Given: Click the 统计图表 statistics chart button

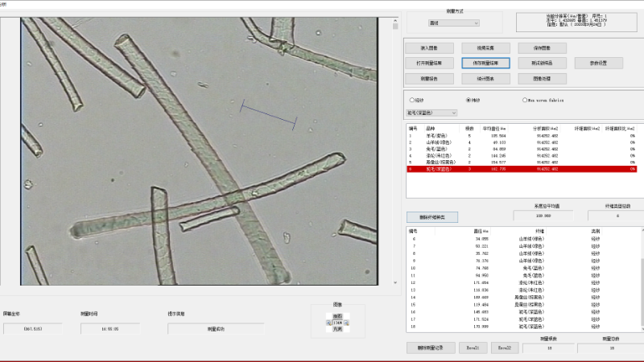Looking at the screenshot, I should pos(485,79).
